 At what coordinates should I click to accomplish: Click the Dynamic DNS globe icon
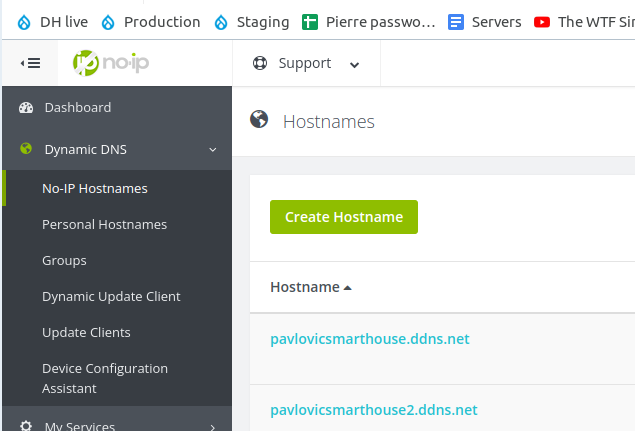[x=26, y=149]
